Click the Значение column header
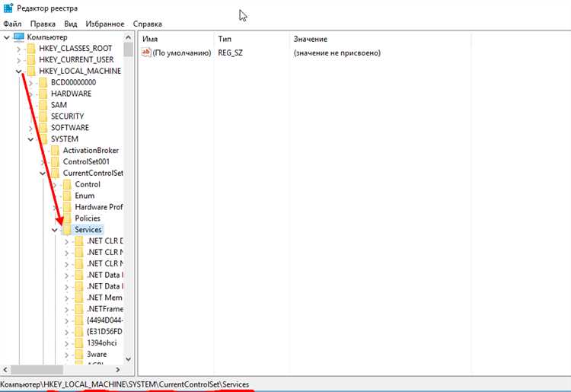The height and width of the screenshot is (392, 571). pyautogui.click(x=310, y=38)
